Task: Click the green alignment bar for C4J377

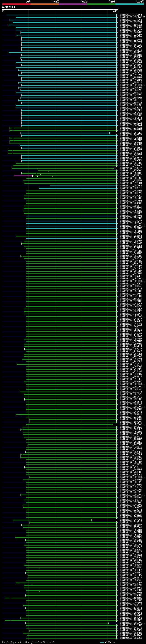Action: pyautogui.click(x=63, y=168)
